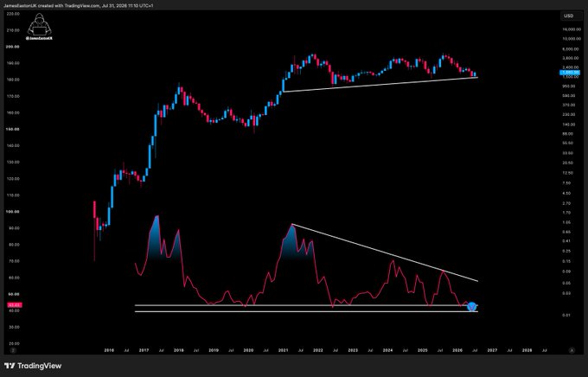
Task: Click the 2016 label on time axis
Action: [x=109, y=350]
